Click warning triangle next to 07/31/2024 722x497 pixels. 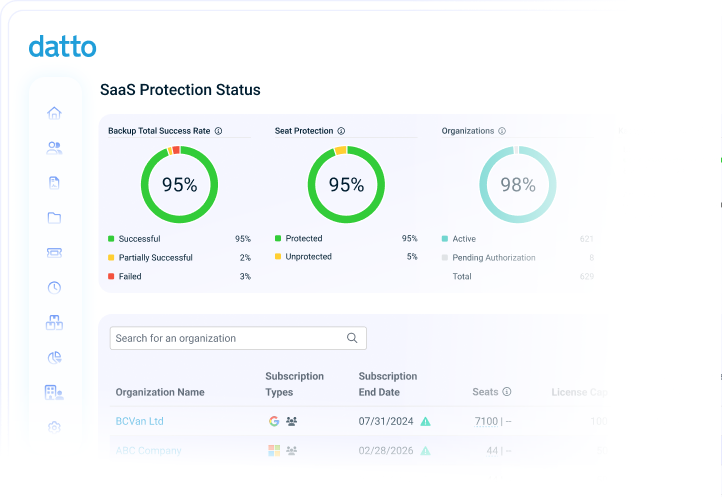pos(425,421)
